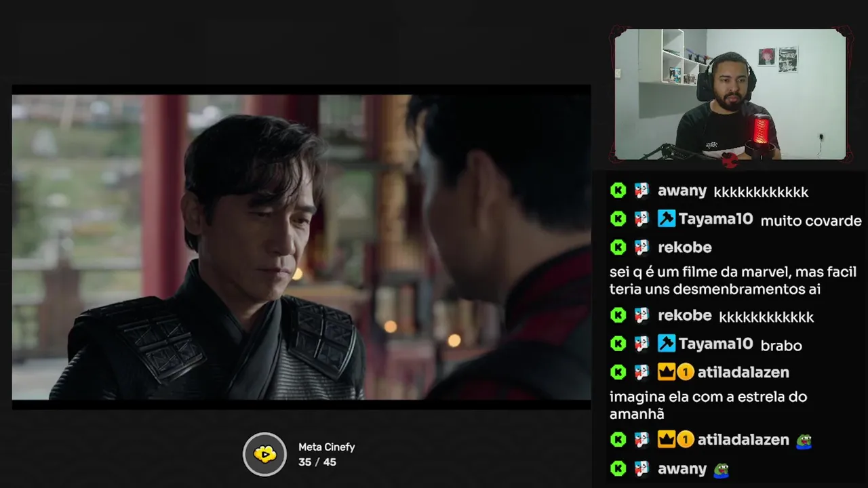Viewport: 868px width, 488px height.
Task: Click green Kick icon on atiladalazen frog emoji row
Action: pos(618,440)
